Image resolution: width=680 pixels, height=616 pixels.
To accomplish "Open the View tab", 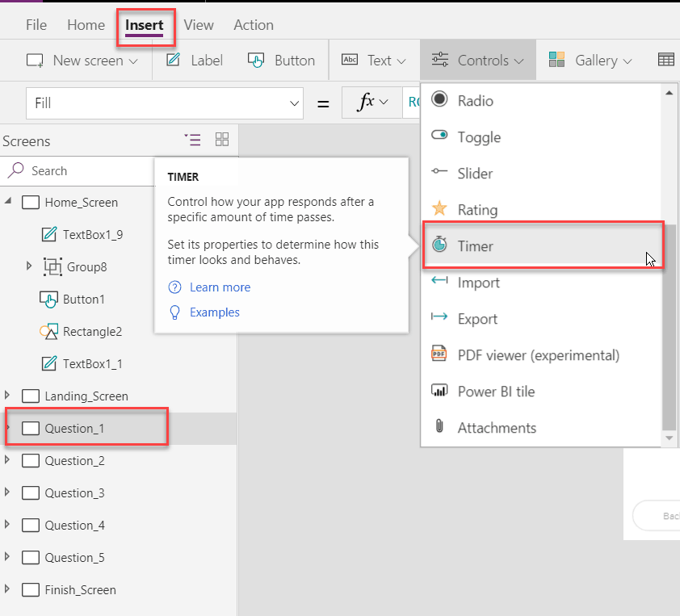I will (x=199, y=25).
